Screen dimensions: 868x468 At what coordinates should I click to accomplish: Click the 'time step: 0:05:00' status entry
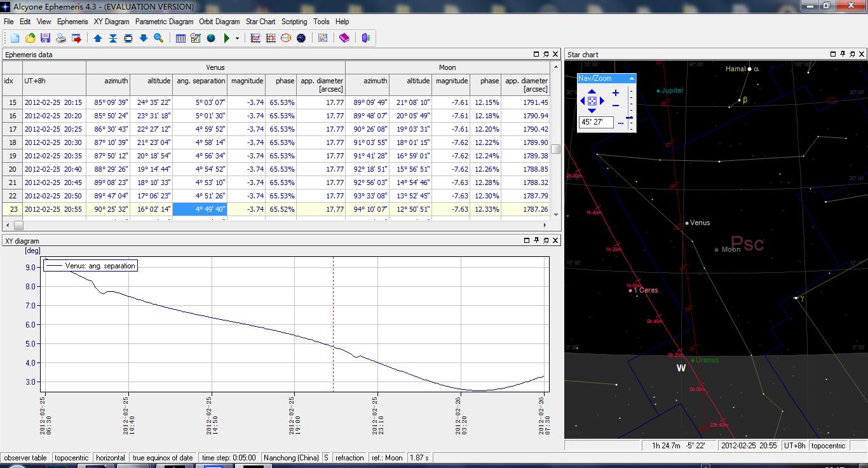(x=229, y=458)
